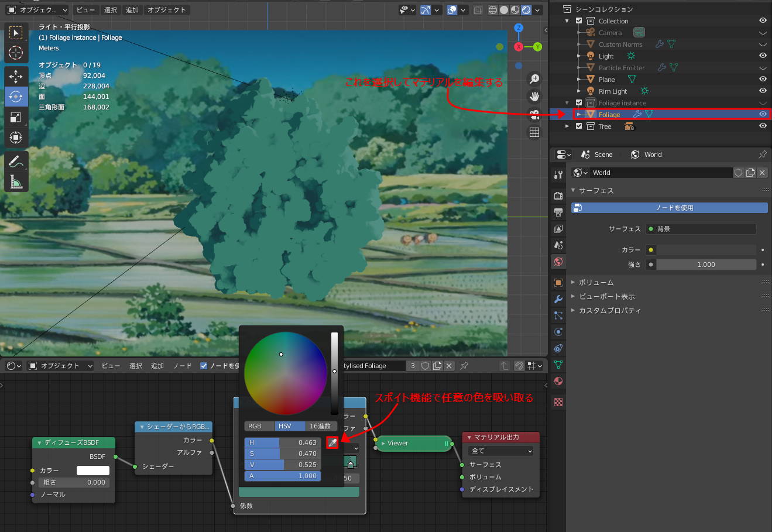The image size is (775, 532).
Task: Hide the Collection with its eye icon
Action: (763, 20)
